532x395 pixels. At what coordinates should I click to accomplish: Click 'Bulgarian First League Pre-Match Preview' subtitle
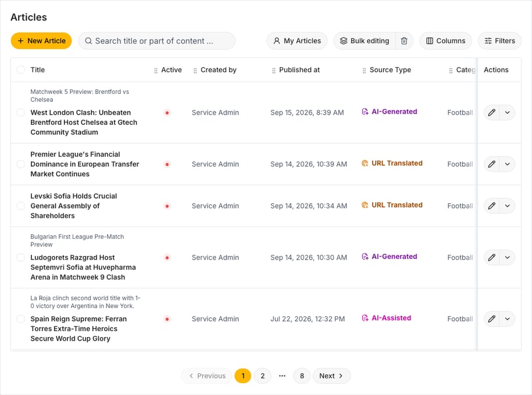click(x=77, y=241)
